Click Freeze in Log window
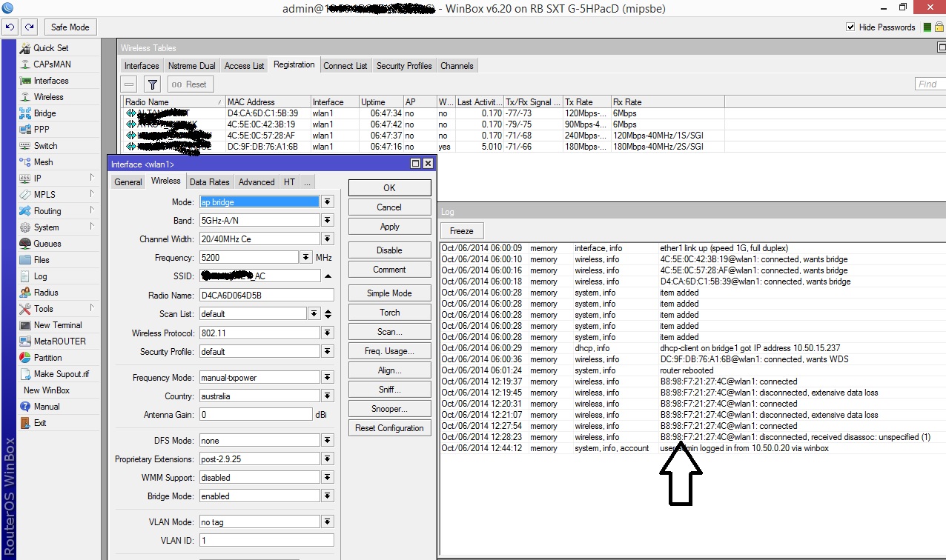 (461, 230)
